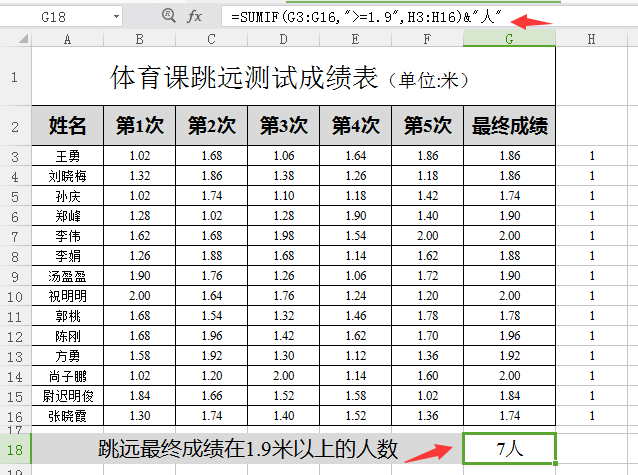Click the select-all corner triangle
This screenshot has height=475, width=638.
(23, 39)
